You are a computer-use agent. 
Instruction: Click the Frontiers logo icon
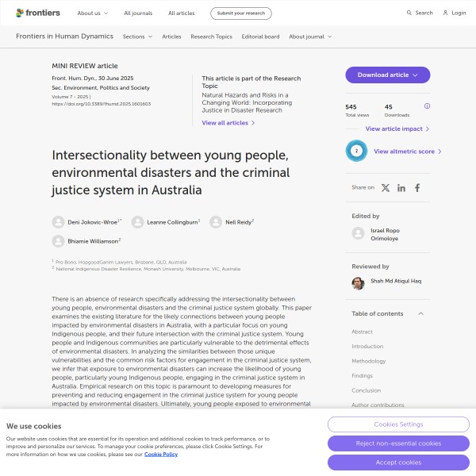[x=21, y=13]
